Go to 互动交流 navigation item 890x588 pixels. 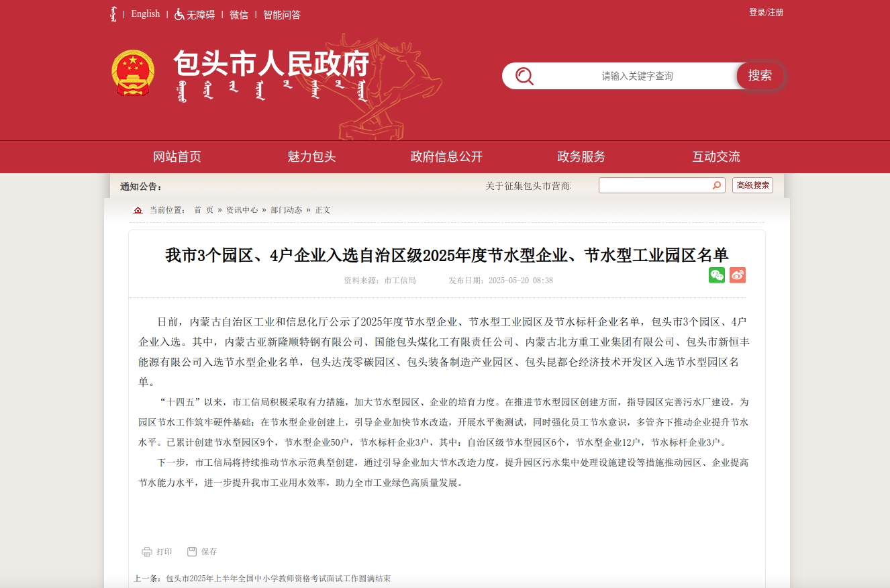[716, 157]
